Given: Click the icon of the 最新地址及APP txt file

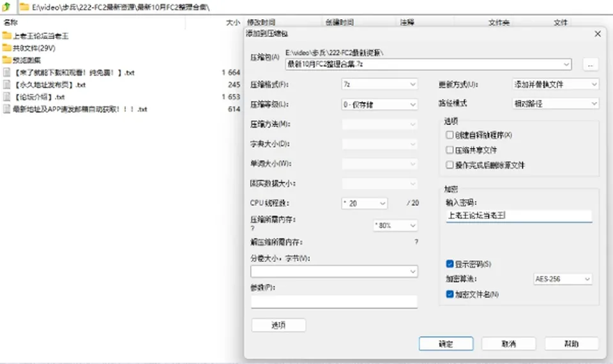Looking at the screenshot, I should 6,109.
